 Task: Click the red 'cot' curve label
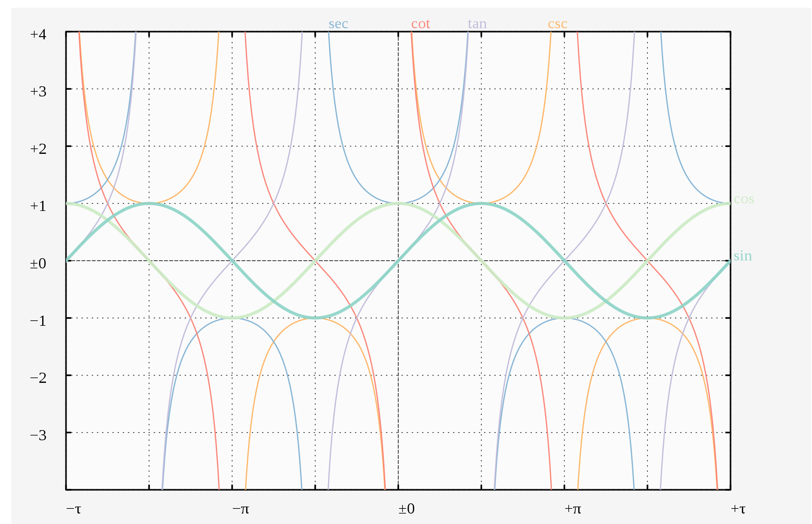[421, 24]
